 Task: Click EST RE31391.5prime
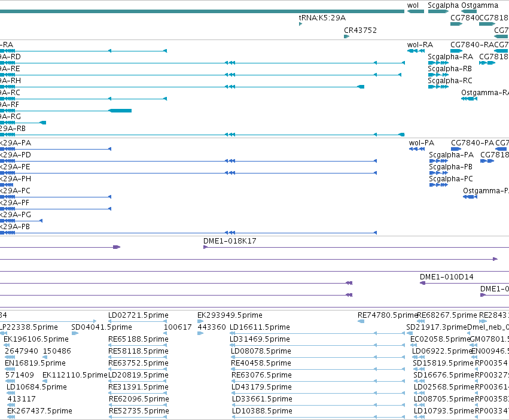tap(138, 387)
